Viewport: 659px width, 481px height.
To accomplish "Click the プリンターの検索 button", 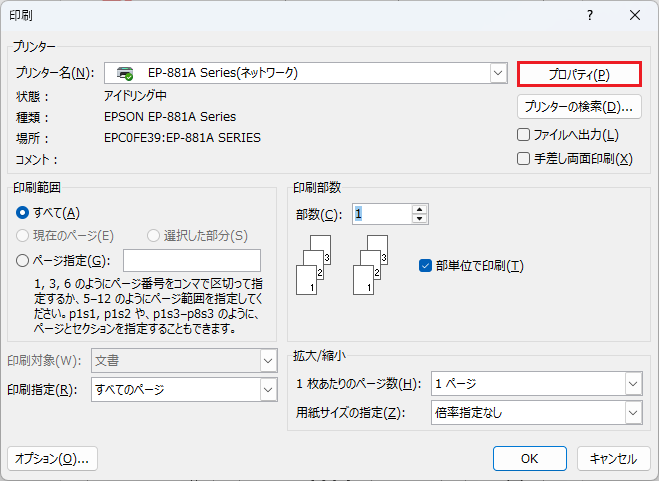I will [x=579, y=106].
